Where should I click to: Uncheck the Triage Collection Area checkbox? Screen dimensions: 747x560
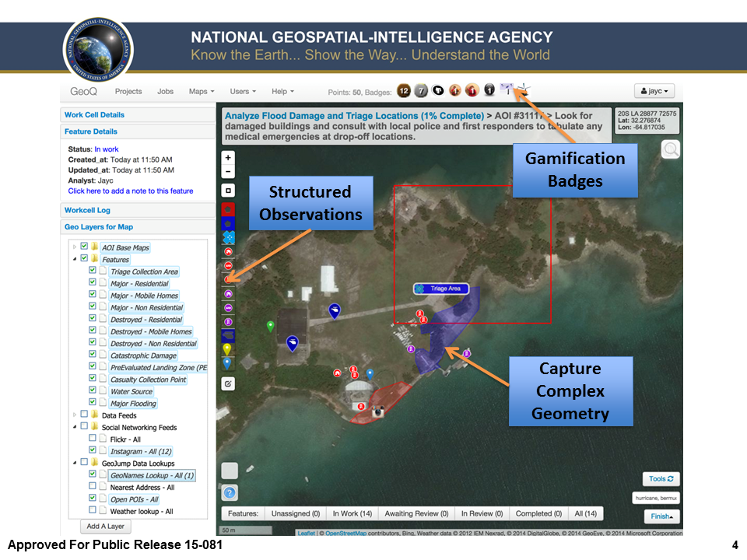93,270
